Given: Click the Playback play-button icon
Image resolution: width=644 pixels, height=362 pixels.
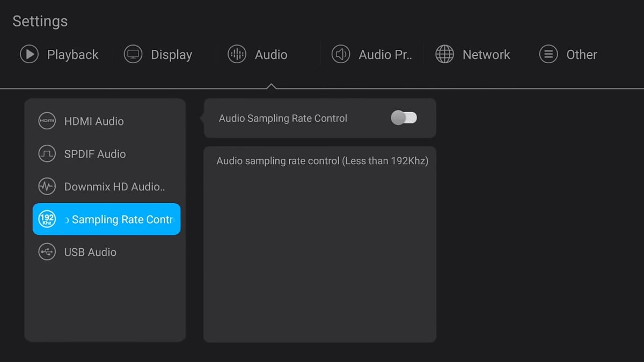Looking at the screenshot, I should [x=29, y=54].
